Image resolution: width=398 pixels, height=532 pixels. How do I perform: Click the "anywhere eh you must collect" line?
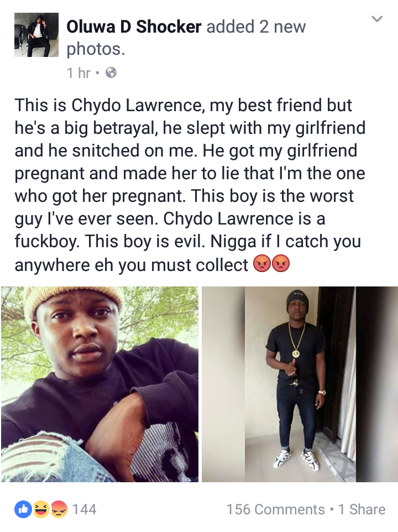click(x=131, y=265)
